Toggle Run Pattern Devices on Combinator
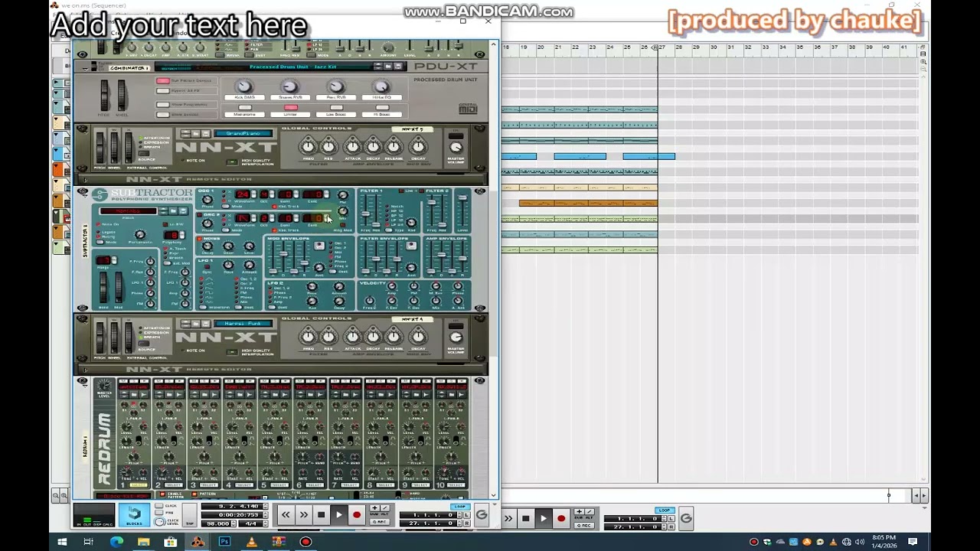 click(163, 80)
